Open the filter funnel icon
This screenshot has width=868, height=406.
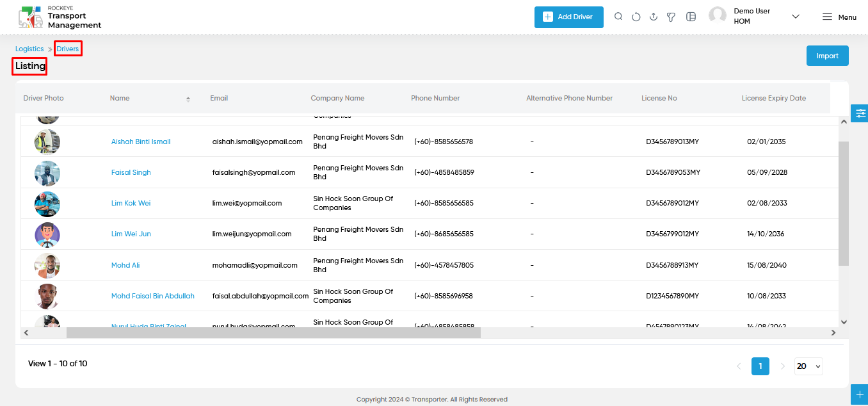tap(671, 17)
